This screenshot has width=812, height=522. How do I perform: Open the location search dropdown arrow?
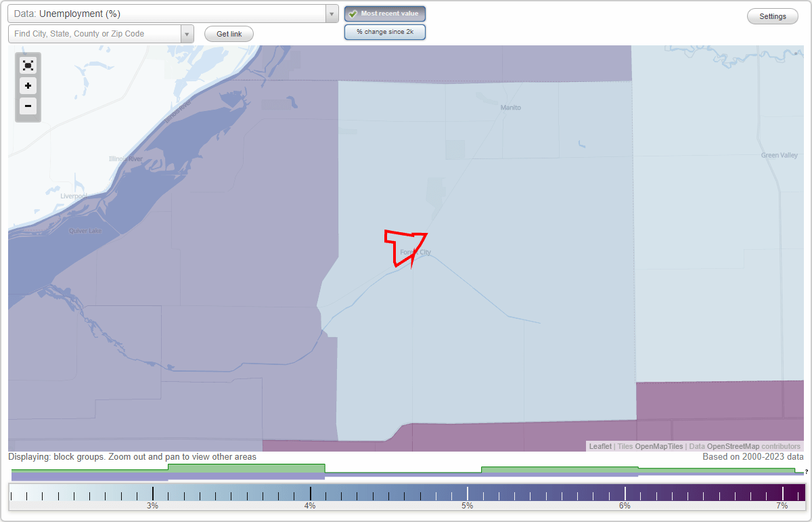click(x=187, y=34)
